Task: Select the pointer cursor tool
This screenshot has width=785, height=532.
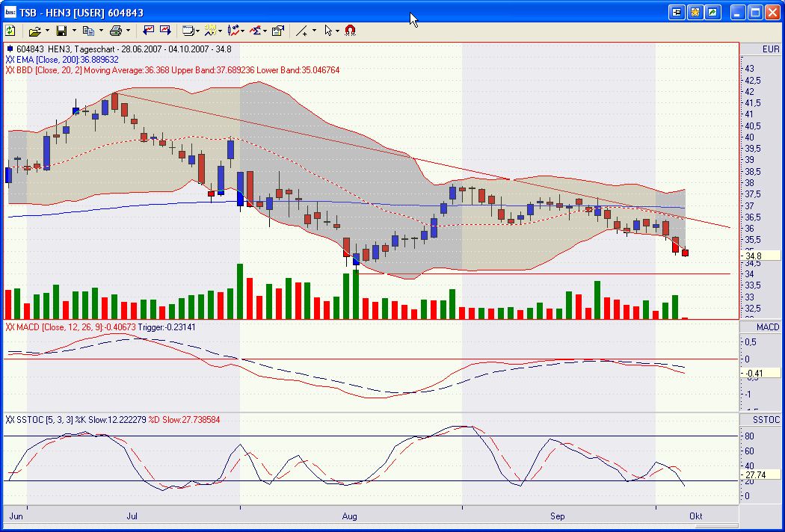Action: (328, 31)
